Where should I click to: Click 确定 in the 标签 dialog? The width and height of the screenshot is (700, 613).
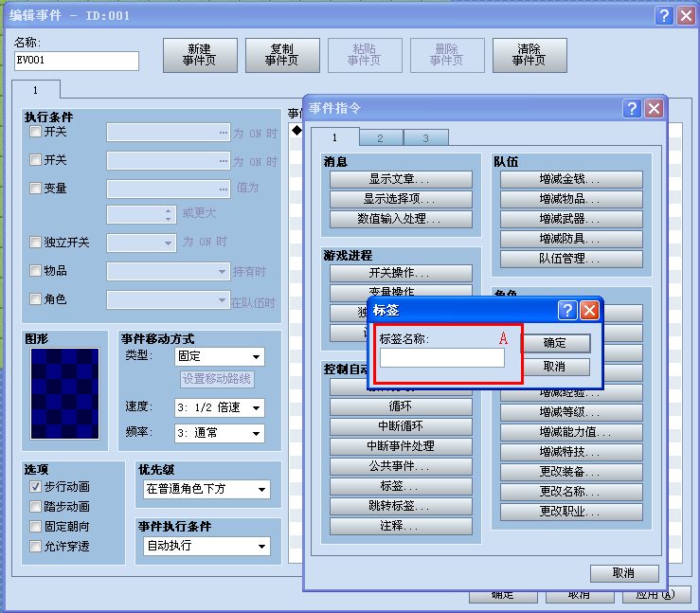[555, 343]
